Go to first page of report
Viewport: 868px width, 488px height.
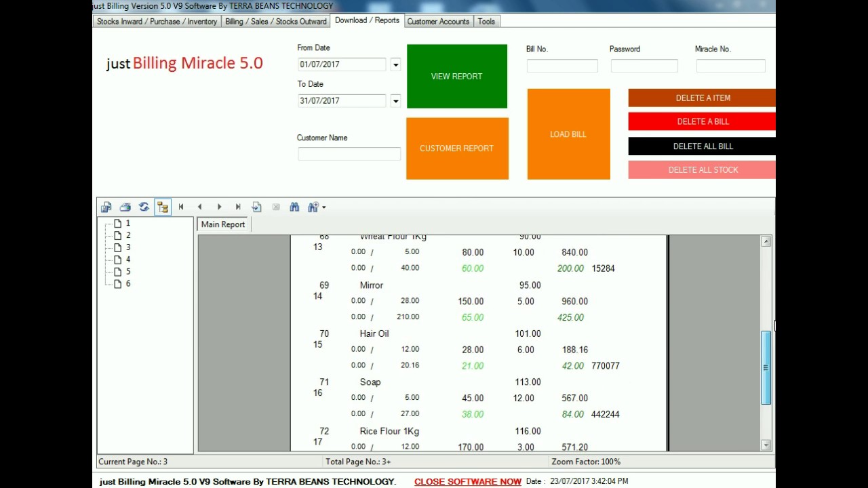click(x=181, y=207)
